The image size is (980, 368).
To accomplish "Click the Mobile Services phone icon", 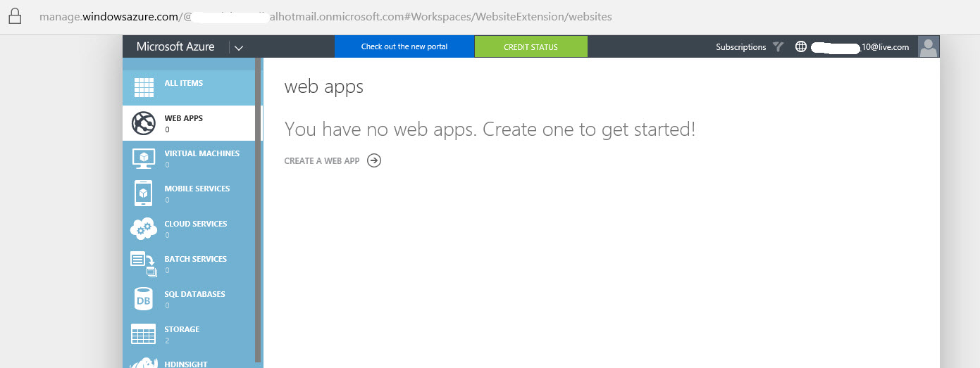I will tap(144, 193).
